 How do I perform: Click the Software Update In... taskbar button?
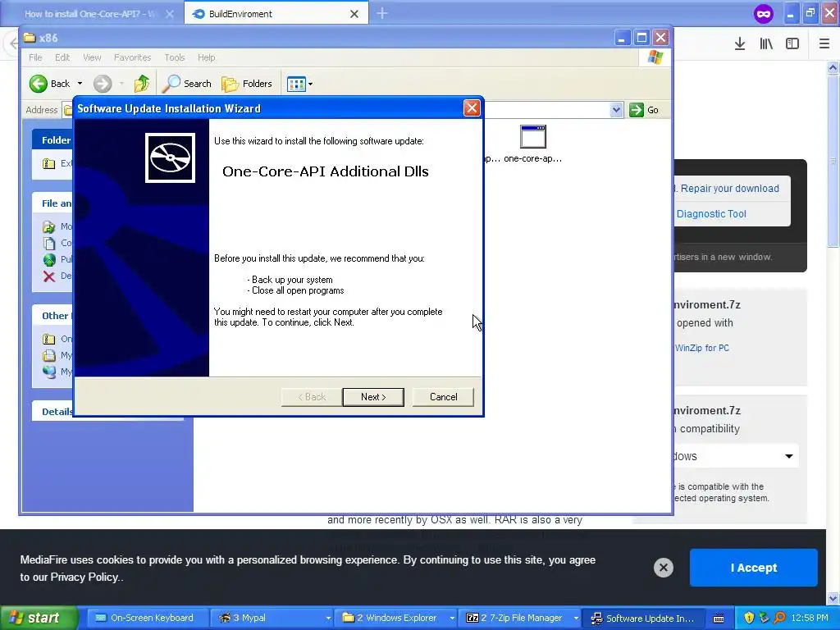point(643,618)
